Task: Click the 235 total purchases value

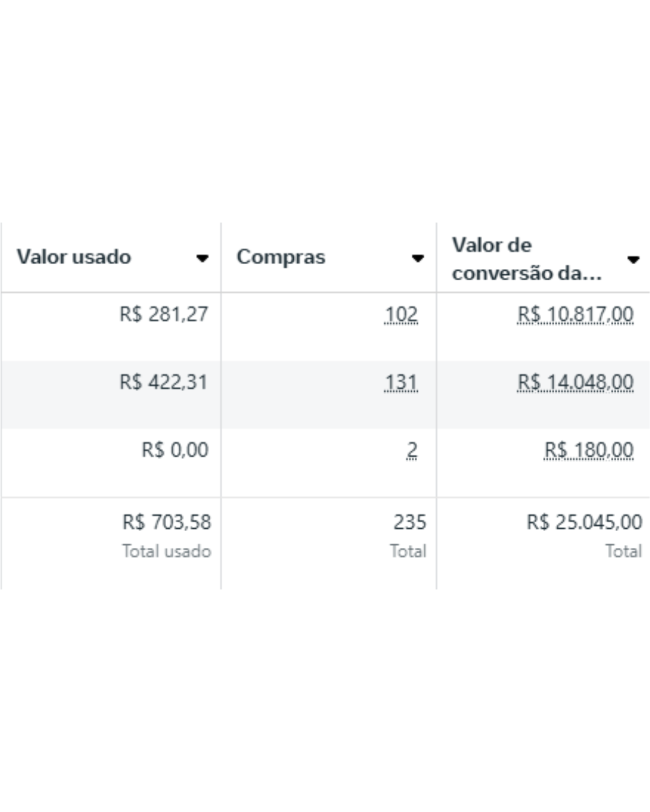Action: (x=410, y=522)
